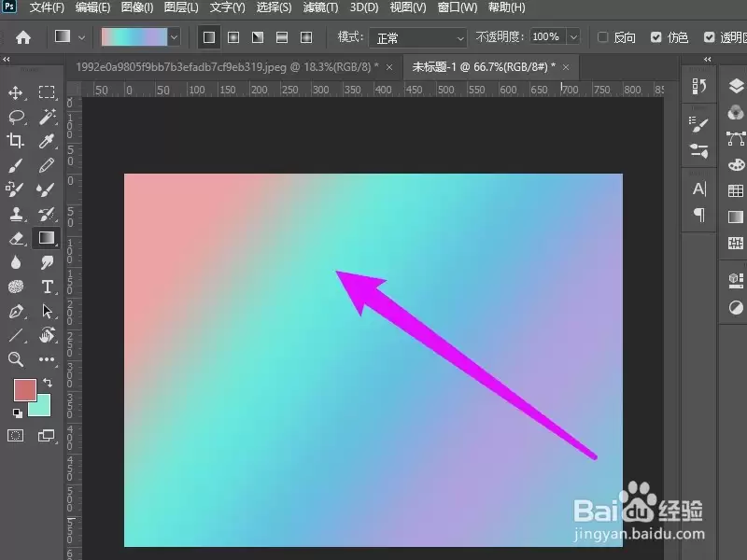Pick the mint background color swatch
Image resolution: width=747 pixels, height=560 pixels.
click(x=42, y=408)
